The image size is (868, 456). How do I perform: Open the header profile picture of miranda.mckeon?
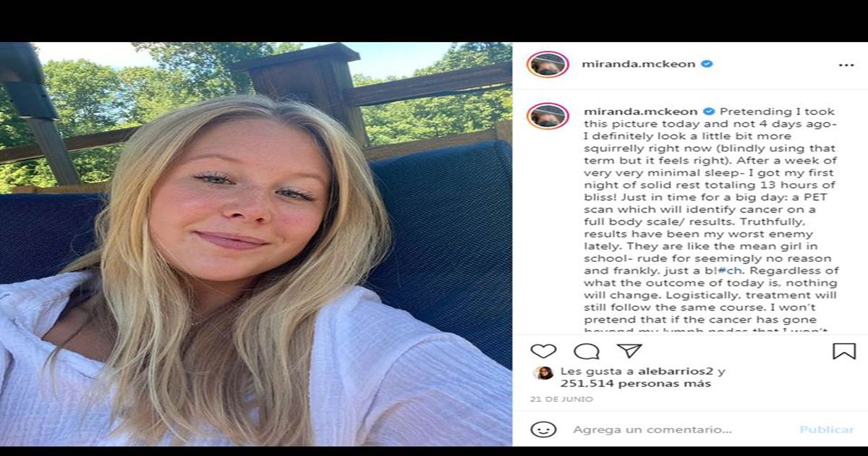point(548,64)
